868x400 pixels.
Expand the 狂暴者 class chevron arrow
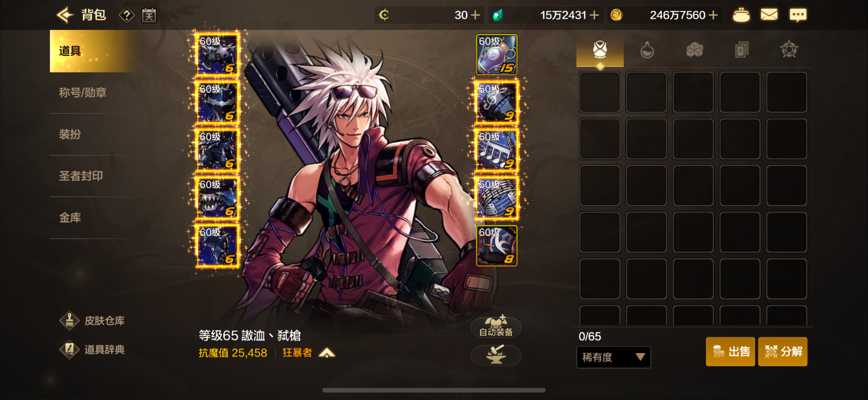pyautogui.click(x=327, y=353)
